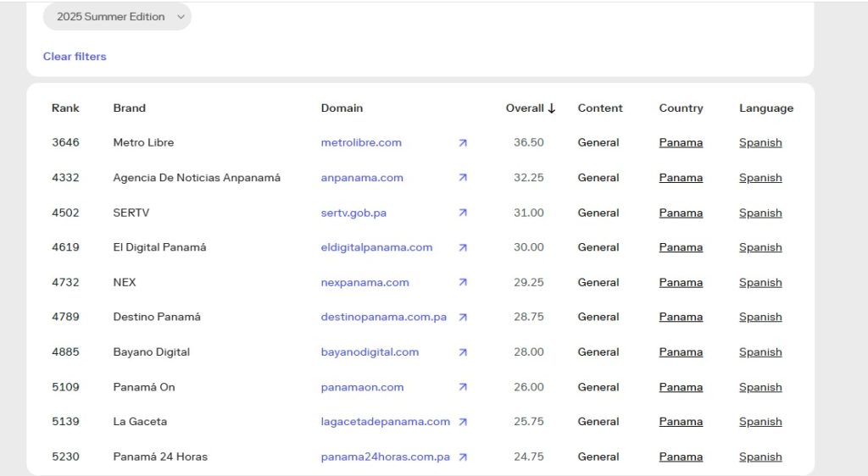
Task: Follow the destinopanama.com.pa domain link
Action: (384, 318)
